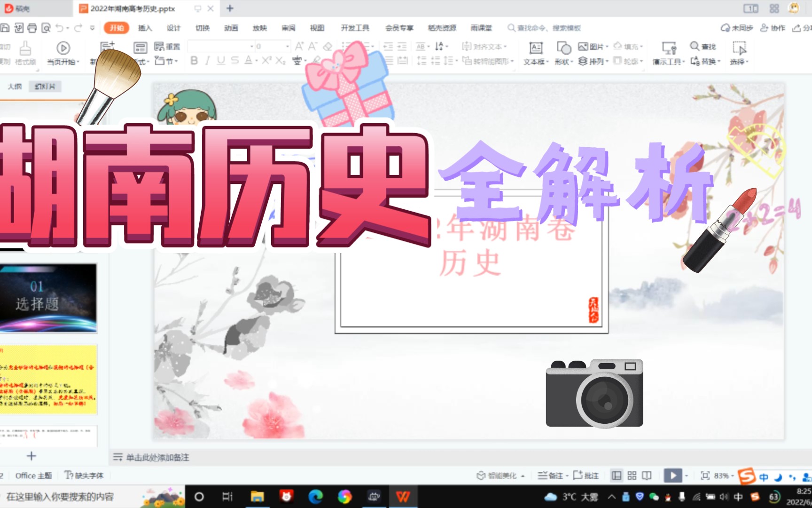Open the 放映 ribbon tab
Image resolution: width=812 pixels, height=508 pixels.
pyautogui.click(x=259, y=28)
